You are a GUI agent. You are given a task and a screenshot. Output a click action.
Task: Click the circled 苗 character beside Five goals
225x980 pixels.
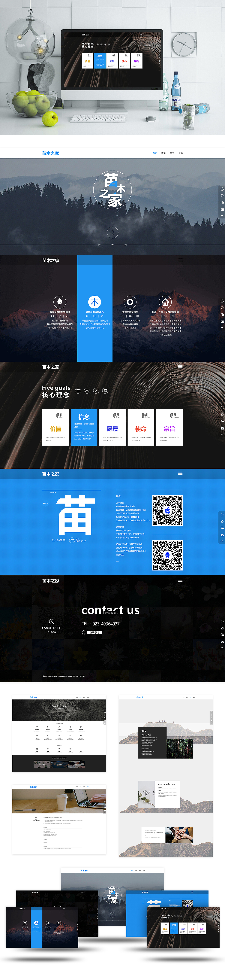click(x=78, y=391)
